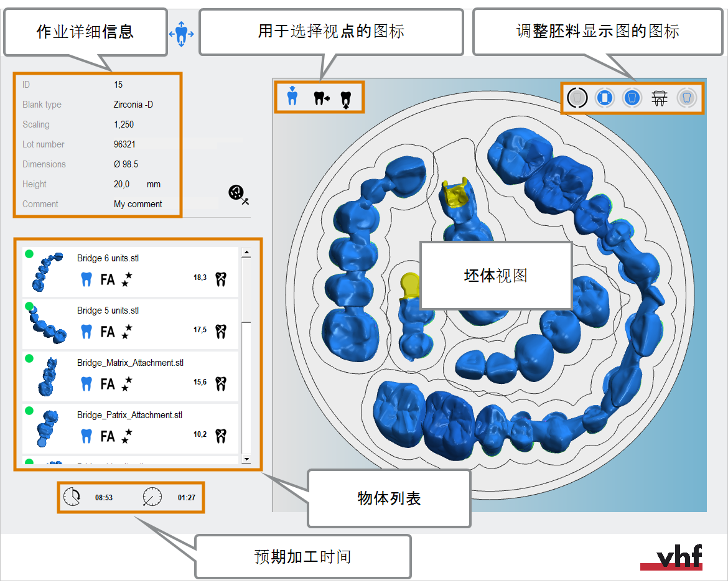Click the yellow patrix attachment on the blank
Viewport: 728px width, 588px height.
[x=409, y=285]
